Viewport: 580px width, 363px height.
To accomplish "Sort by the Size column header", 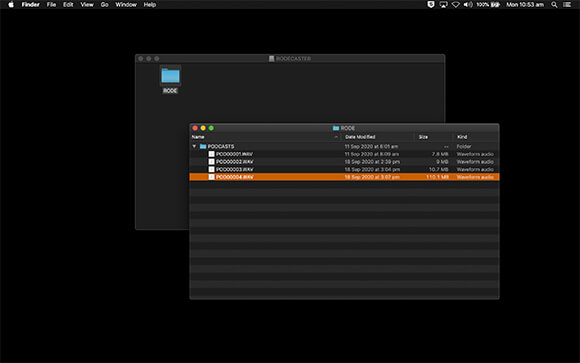I will (x=423, y=137).
